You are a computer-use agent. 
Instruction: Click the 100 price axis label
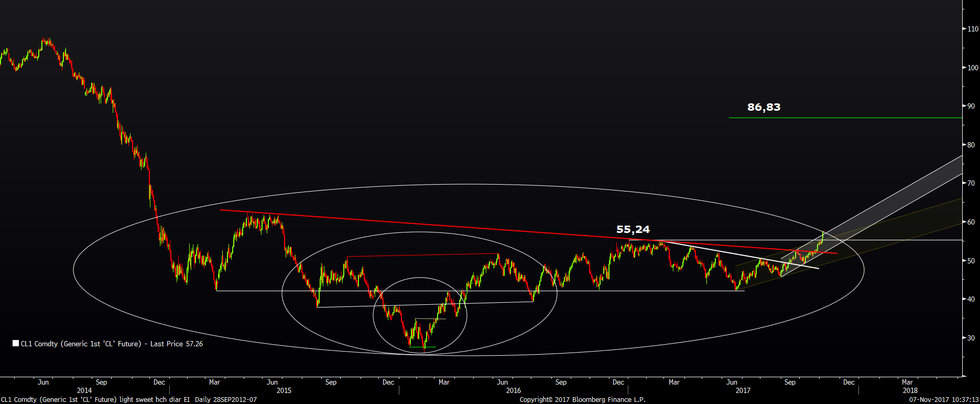(x=973, y=68)
